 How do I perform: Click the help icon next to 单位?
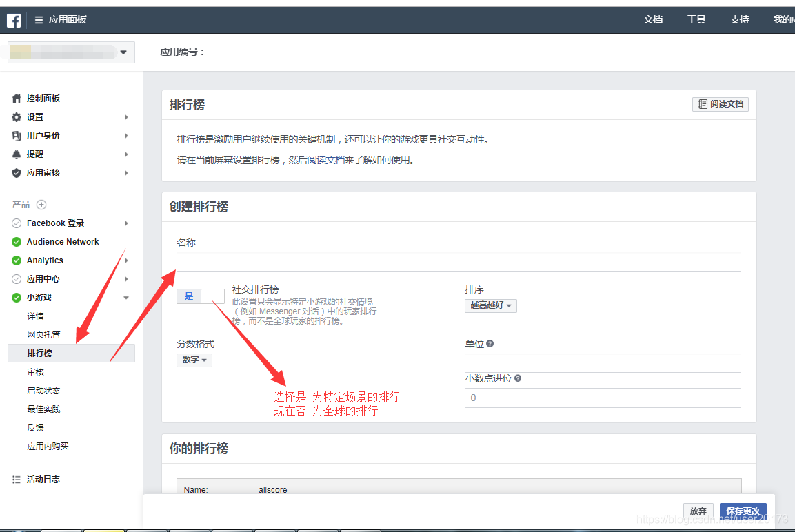[x=490, y=343]
